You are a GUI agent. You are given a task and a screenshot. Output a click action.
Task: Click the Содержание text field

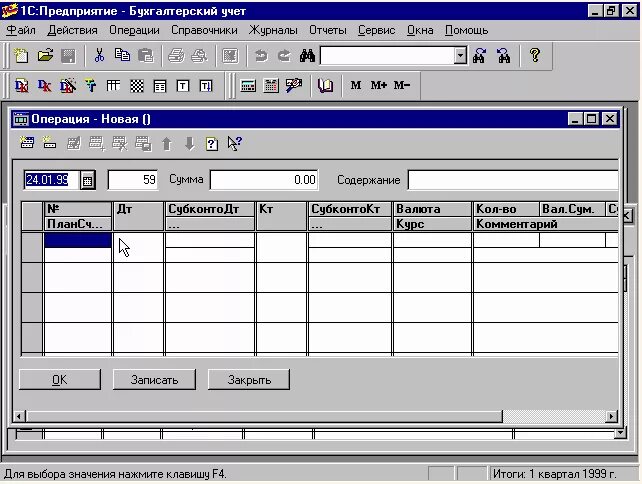[x=513, y=180]
